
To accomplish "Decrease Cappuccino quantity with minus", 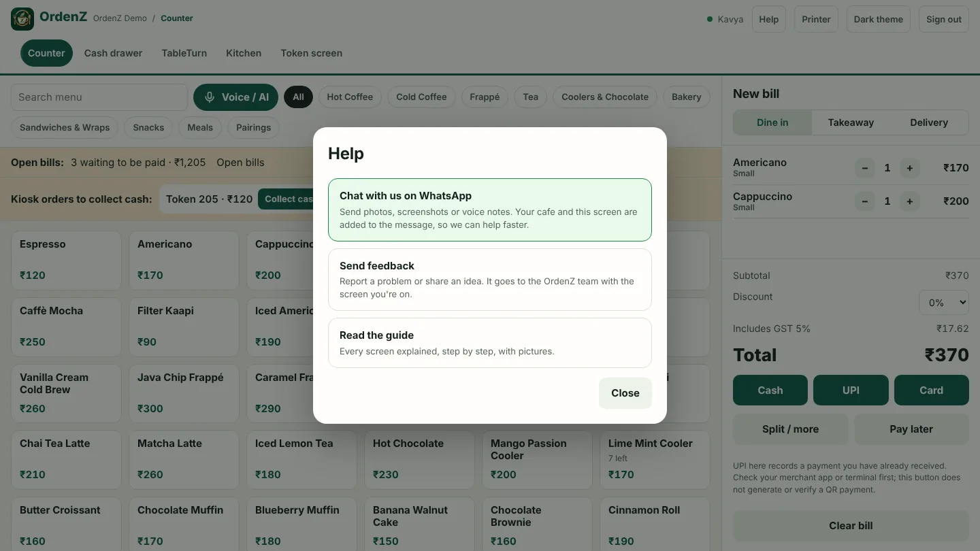I will (864, 201).
